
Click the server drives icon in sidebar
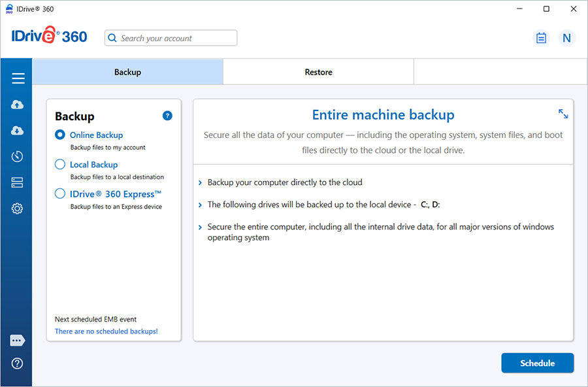pos(18,182)
